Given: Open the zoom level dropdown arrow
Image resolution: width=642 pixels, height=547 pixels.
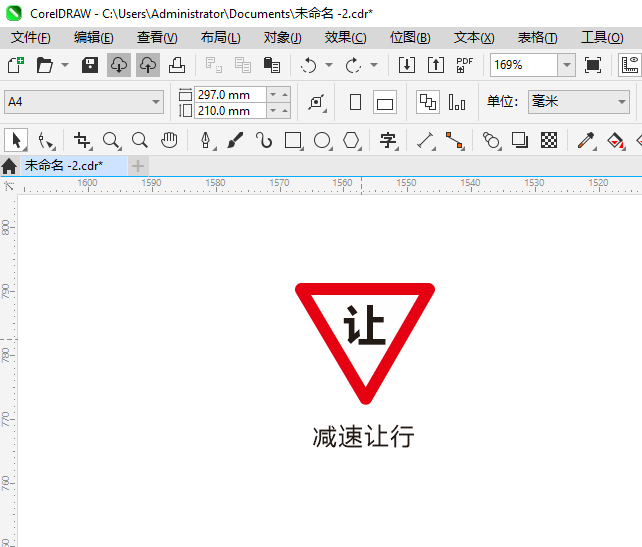Looking at the screenshot, I should click(x=567, y=65).
